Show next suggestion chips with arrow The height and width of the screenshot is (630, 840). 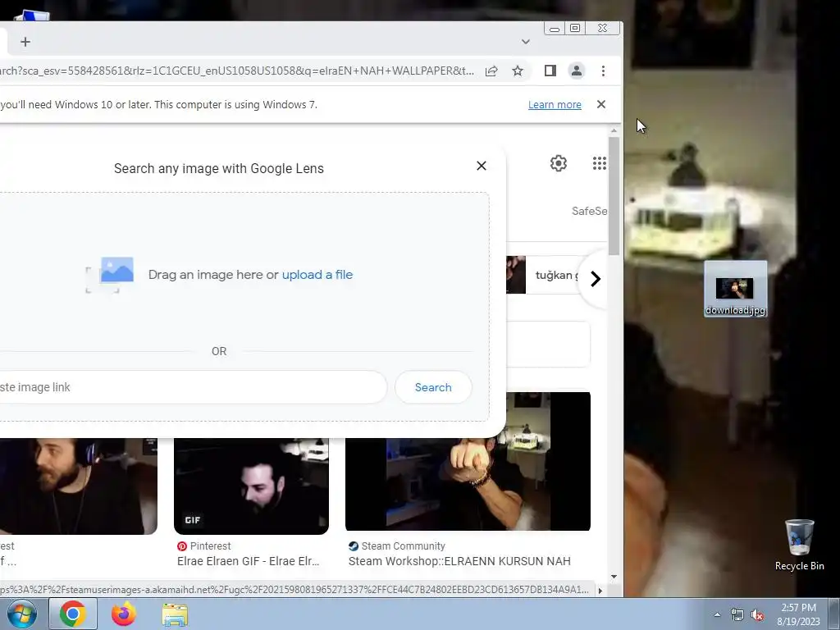596,279
